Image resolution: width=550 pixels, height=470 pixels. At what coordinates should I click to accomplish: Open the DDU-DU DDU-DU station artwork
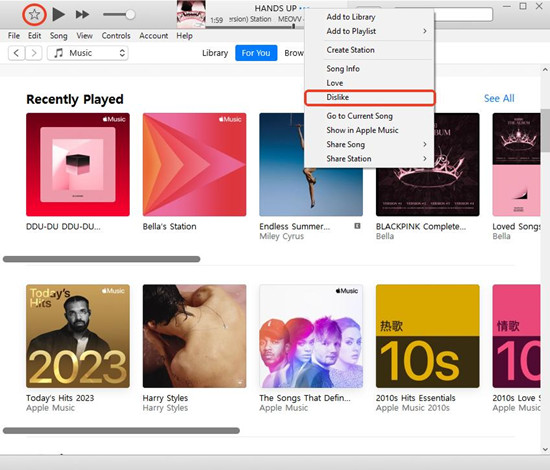click(78, 164)
